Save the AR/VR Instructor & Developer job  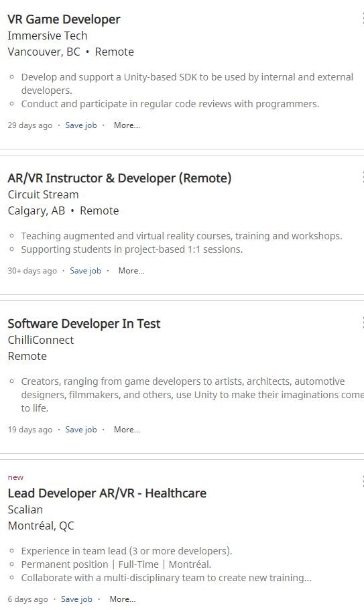coord(86,271)
